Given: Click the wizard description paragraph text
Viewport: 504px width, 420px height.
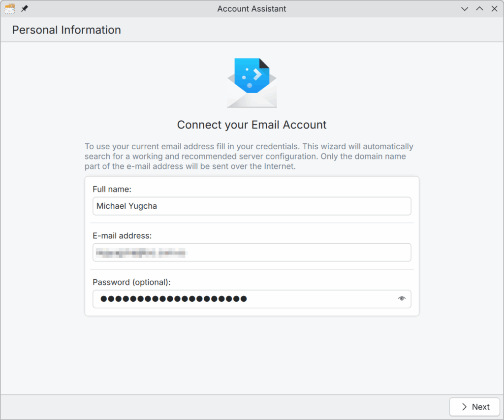Looking at the screenshot, I should click(x=249, y=157).
